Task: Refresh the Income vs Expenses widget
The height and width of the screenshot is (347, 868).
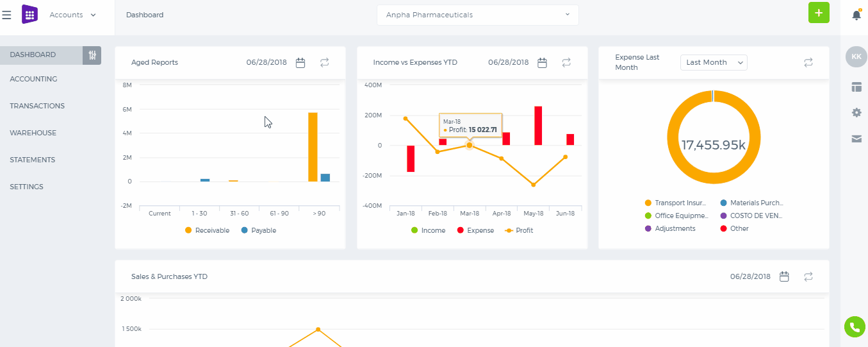Action: pos(566,63)
